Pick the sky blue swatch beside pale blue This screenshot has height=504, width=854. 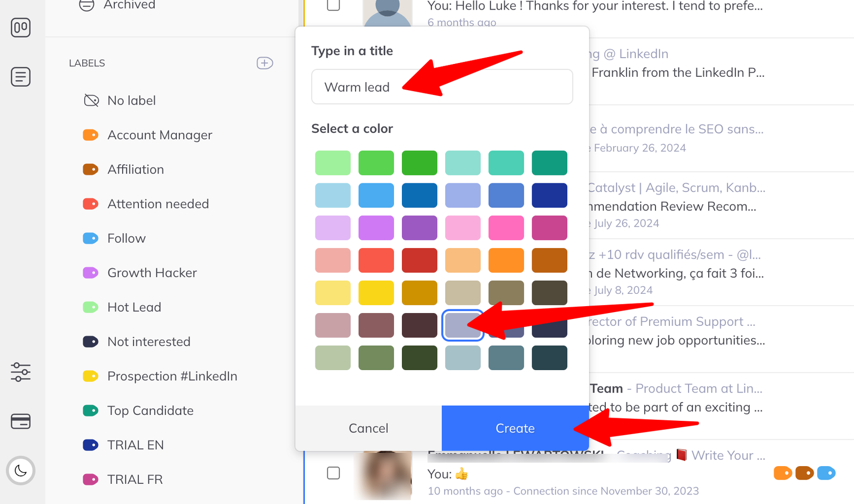pos(376,195)
